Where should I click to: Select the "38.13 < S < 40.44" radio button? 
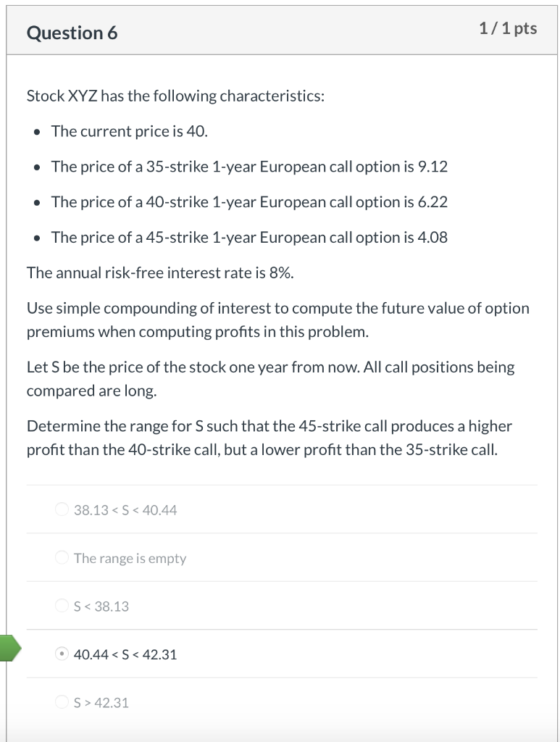[x=62, y=509]
